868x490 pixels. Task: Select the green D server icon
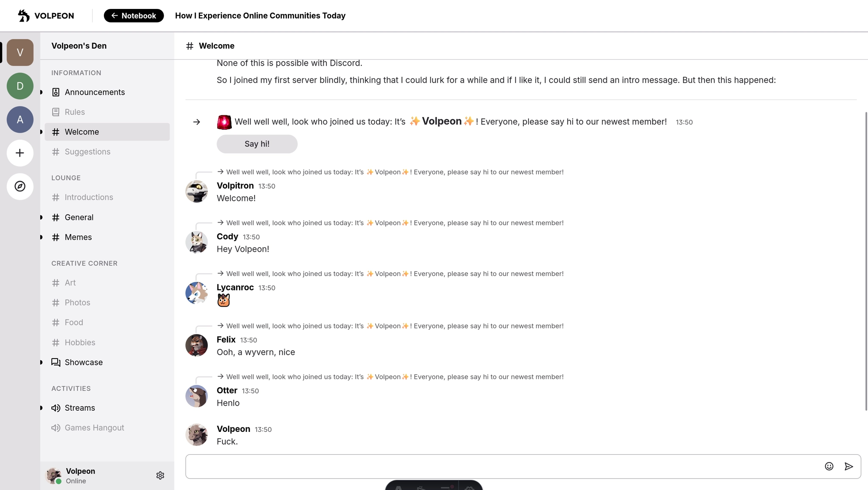[x=20, y=86]
